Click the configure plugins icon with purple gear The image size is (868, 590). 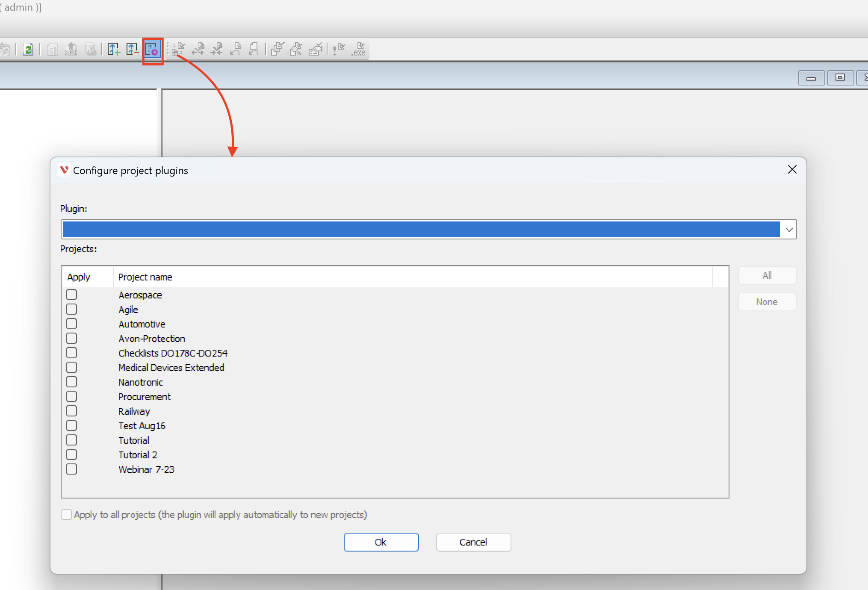click(152, 49)
